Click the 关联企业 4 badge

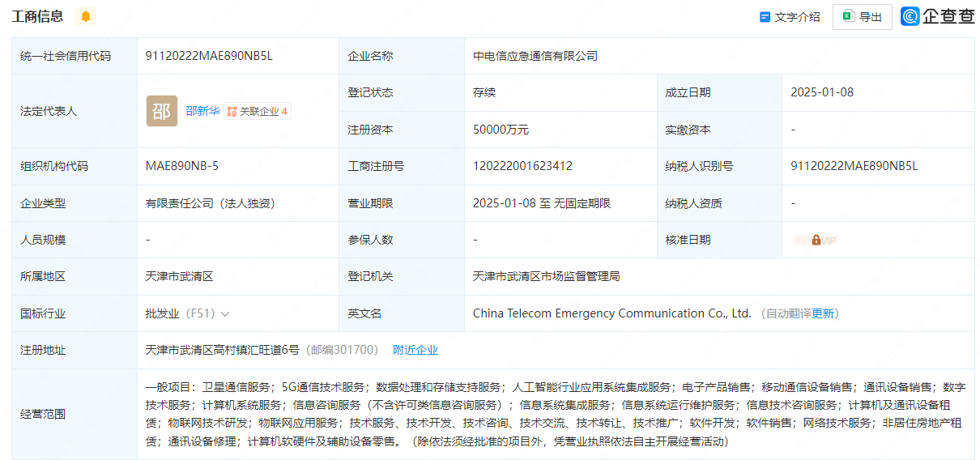tap(258, 111)
